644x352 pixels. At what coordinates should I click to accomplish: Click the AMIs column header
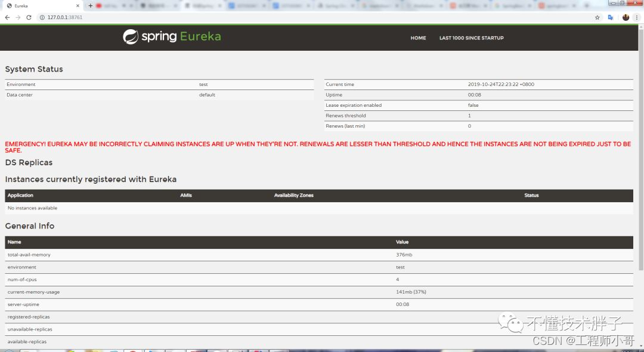click(186, 195)
